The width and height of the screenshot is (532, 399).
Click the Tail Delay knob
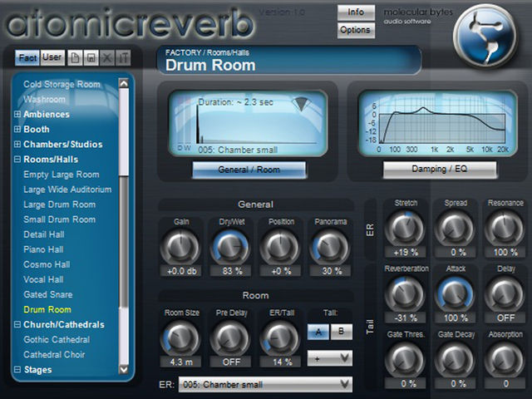click(505, 294)
